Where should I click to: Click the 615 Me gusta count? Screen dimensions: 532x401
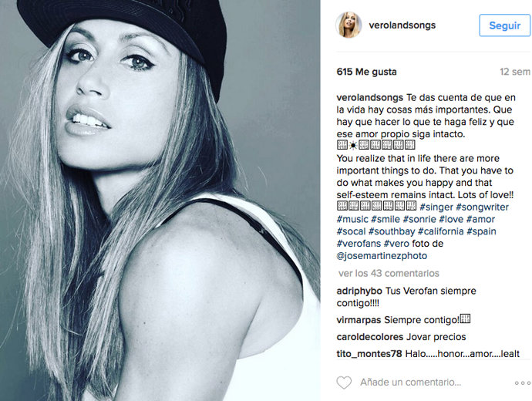tap(366, 72)
